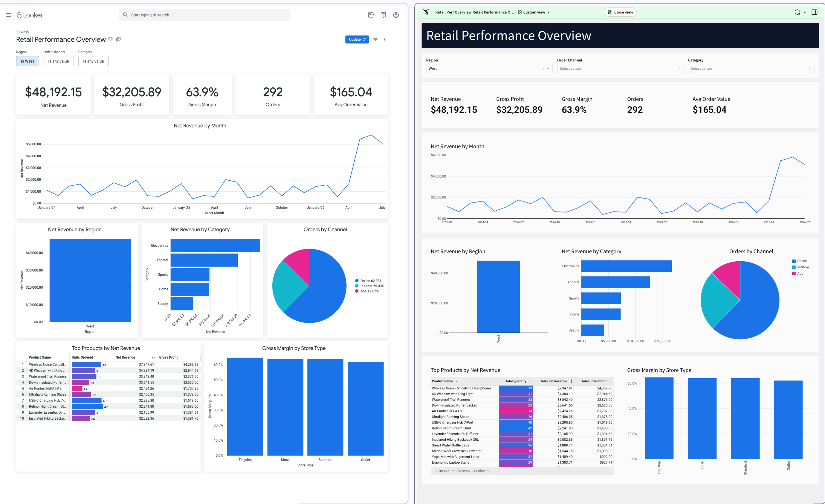
Task: Click the Orders 292 tile in Looker
Action: click(x=273, y=95)
